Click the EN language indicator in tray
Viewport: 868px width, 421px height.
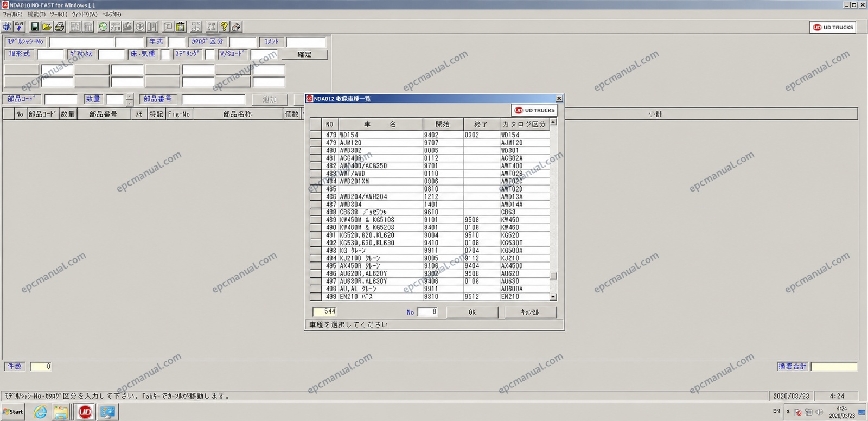[x=776, y=411]
